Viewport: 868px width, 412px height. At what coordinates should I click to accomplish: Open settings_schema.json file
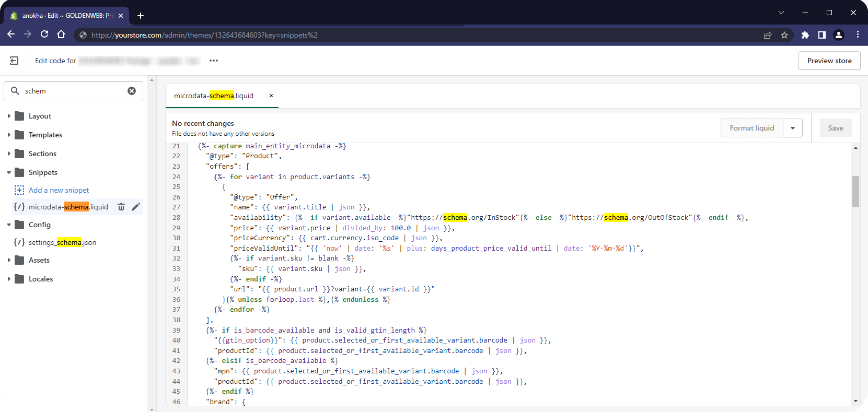[x=62, y=242]
